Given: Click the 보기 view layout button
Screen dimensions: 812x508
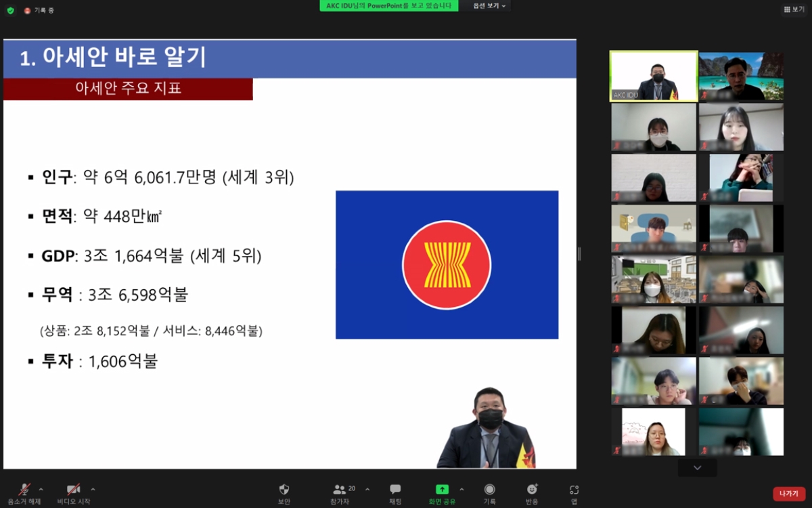Looking at the screenshot, I should [x=795, y=9].
